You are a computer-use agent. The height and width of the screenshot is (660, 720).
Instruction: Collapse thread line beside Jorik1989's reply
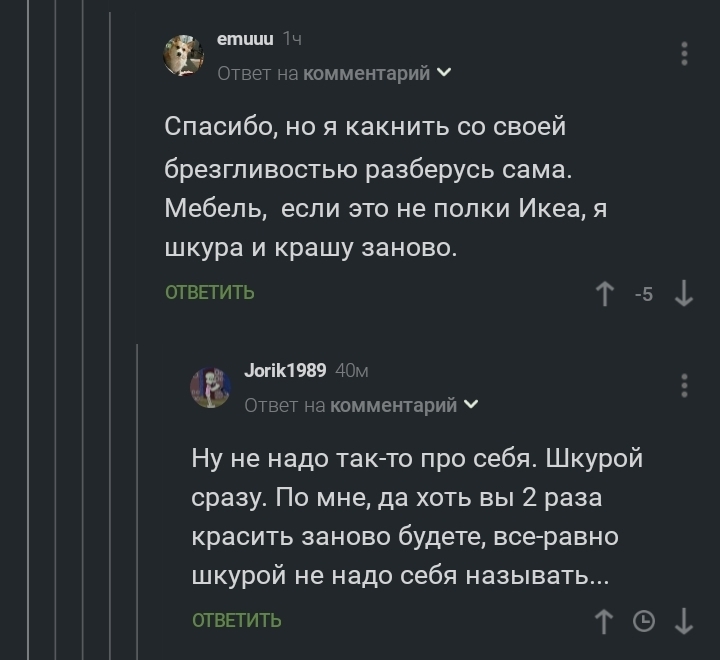click(x=137, y=500)
